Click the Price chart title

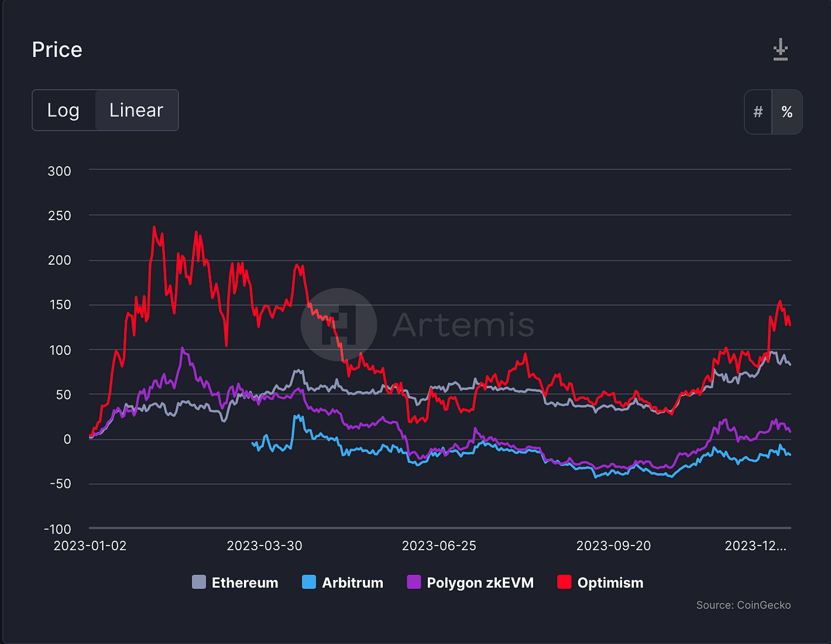click(56, 50)
